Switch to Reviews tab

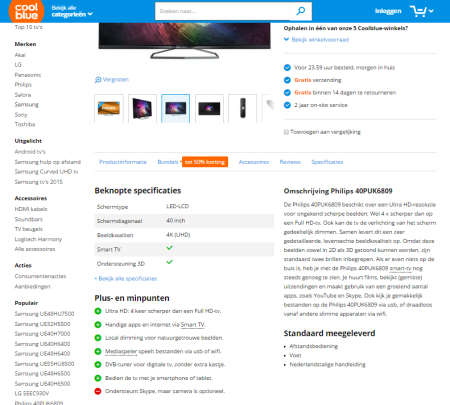[290, 162]
